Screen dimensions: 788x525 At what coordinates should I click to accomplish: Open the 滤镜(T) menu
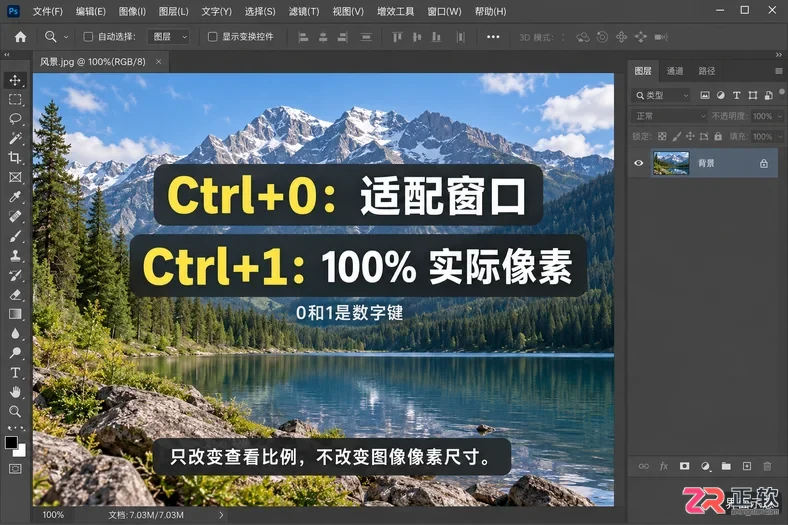[304, 11]
